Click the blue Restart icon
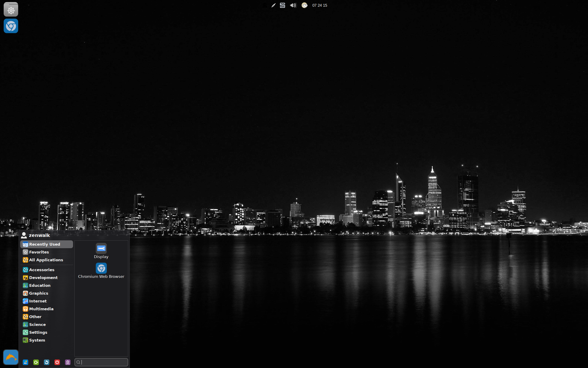Image resolution: width=588 pixels, height=368 pixels. (47, 362)
